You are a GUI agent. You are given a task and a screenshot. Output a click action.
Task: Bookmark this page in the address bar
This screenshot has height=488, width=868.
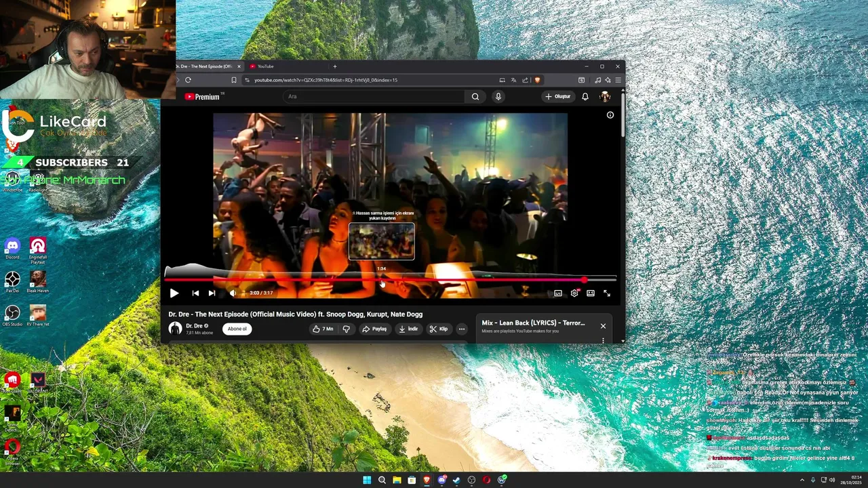234,80
